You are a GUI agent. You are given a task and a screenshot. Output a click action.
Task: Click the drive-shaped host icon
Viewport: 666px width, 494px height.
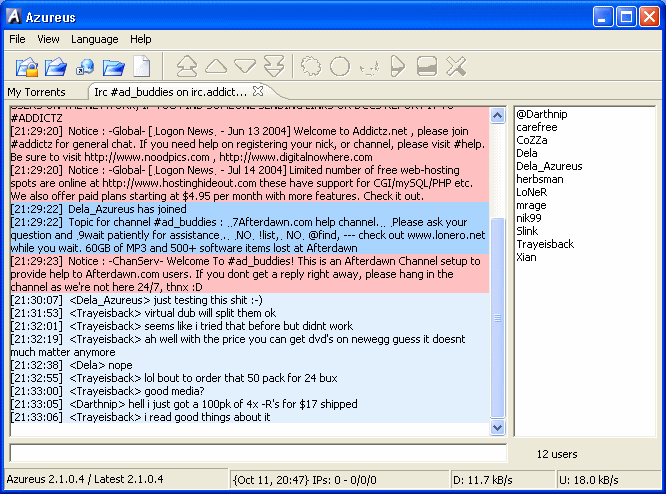(x=427, y=66)
